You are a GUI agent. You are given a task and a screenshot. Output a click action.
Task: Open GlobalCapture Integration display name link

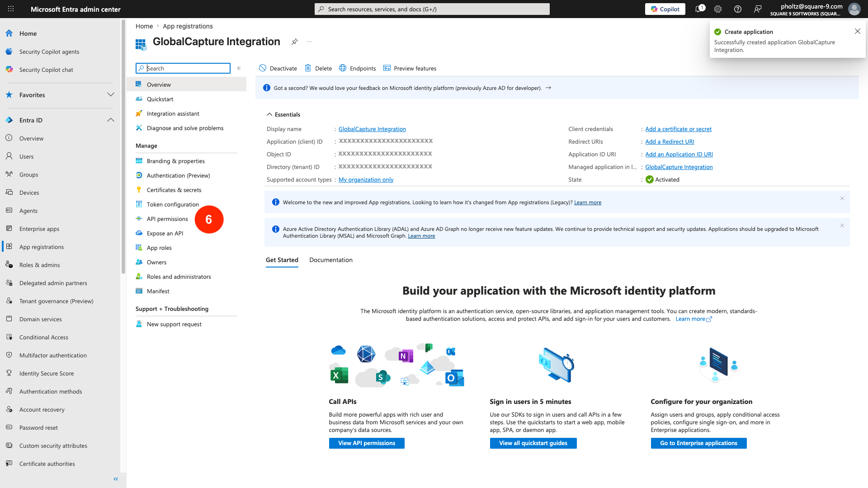coord(372,129)
